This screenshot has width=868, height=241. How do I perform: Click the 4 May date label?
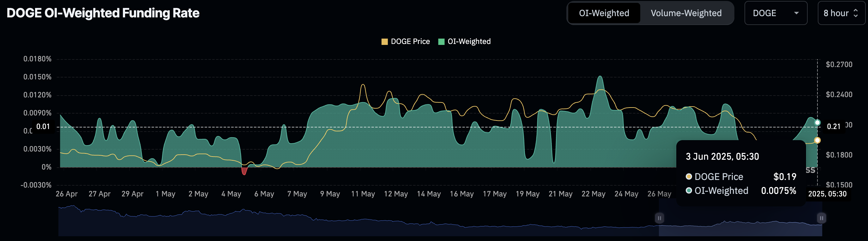(231, 194)
